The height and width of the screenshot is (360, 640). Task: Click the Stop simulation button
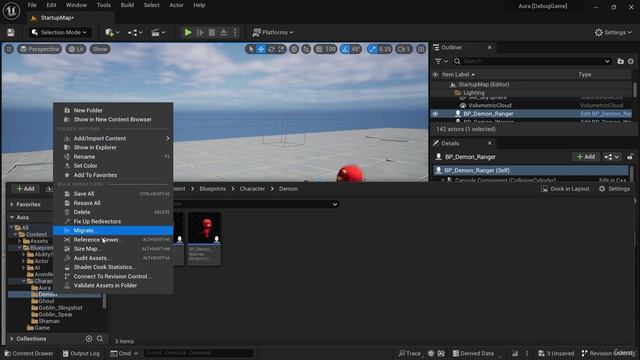click(212, 32)
